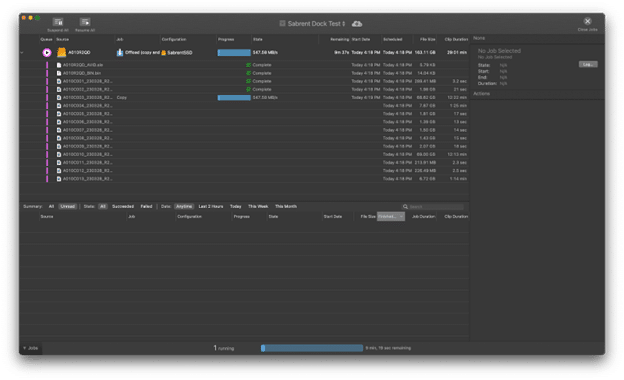Sort the queue by the Source column header
This screenshot has height=380, width=624.
(62, 39)
